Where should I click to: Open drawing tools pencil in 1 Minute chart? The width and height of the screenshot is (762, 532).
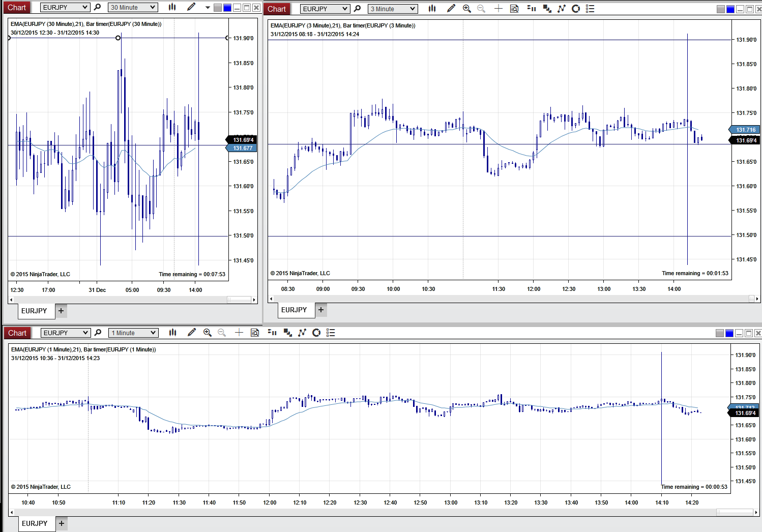point(192,333)
